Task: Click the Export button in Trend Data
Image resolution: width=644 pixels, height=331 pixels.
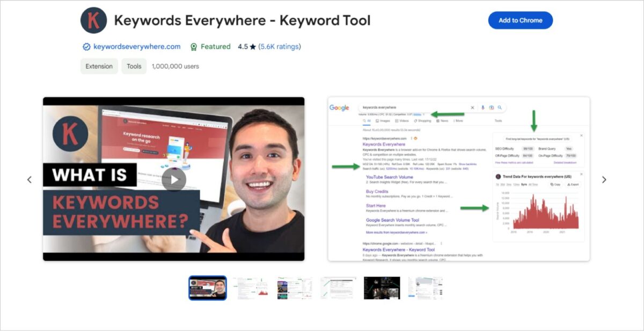Action: click(573, 184)
